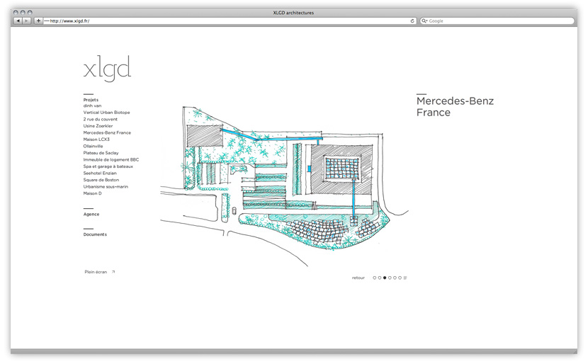Click the retour link
Viewport: 588px width, 364px height.
358,278
